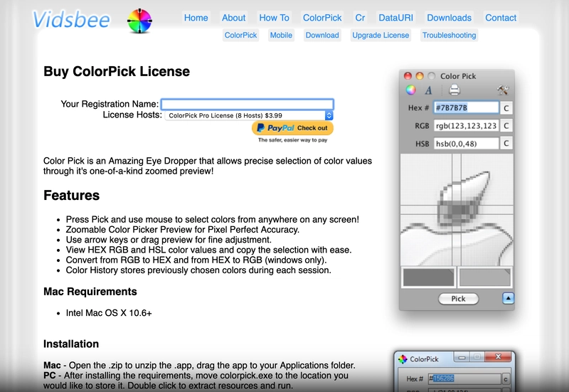Open the tools settings icon in Color Pick
This screenshot has width=569, height=392.
[503, 90]
